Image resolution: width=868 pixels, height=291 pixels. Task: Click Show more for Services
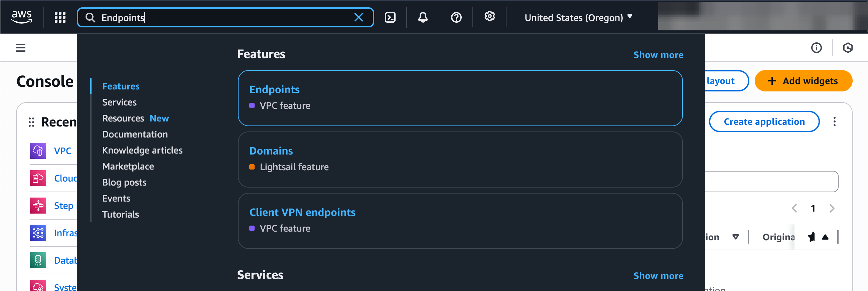click(x=658, y=276)
